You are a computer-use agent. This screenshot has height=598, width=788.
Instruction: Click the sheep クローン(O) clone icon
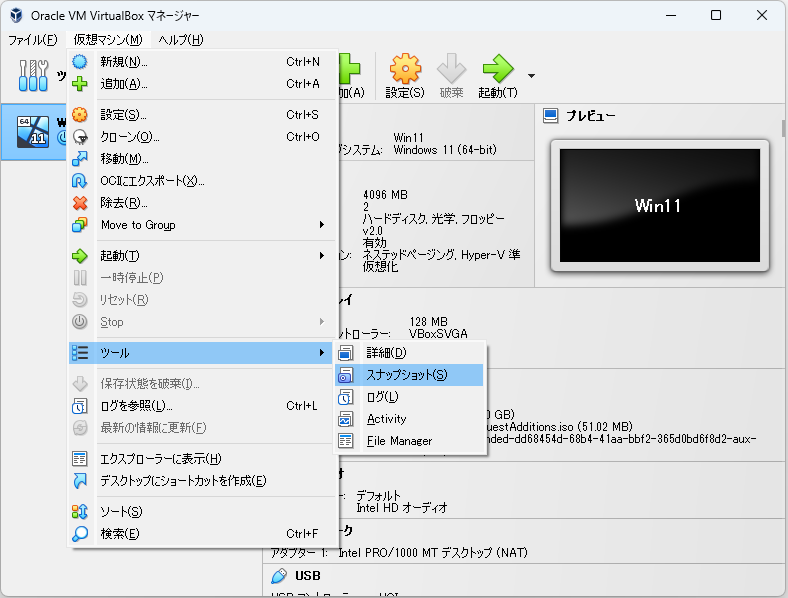coord(79,137)
